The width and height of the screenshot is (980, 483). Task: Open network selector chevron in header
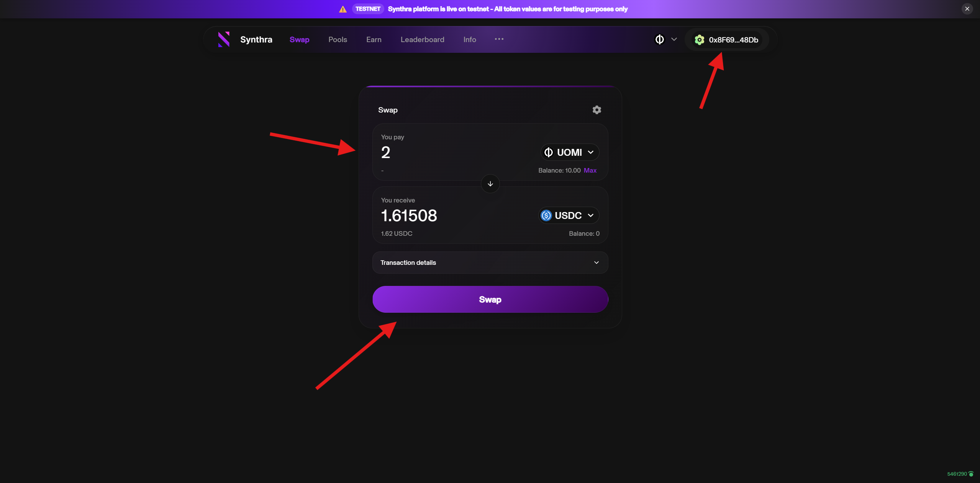674,39
